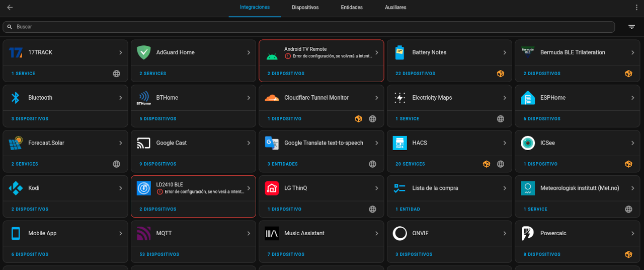This screenshot has height=270, width=644.
Task: Click the LD2410 BLE configuration error text
Action: click(205, 192)
